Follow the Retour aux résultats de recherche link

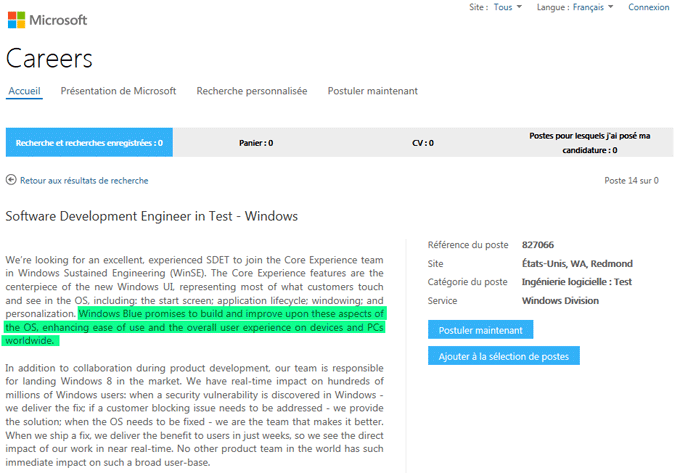point(84,181)
